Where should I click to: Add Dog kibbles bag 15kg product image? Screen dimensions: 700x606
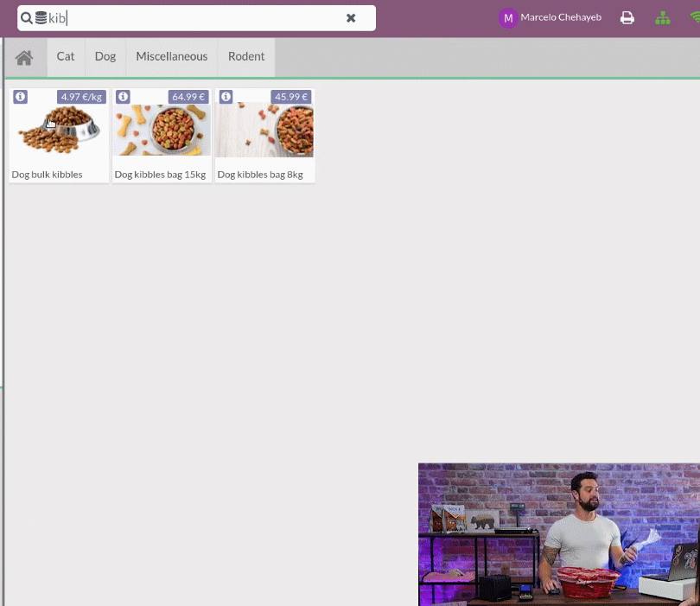pyautogui.click(x=162, y=130)
